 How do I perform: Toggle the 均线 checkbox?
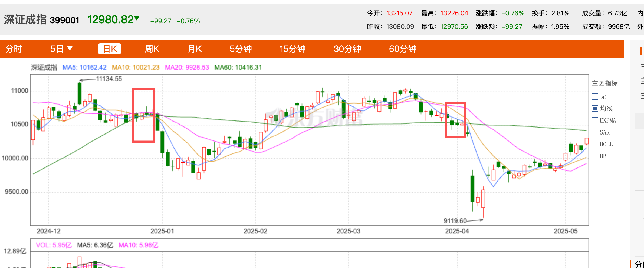tap(595, 108)
